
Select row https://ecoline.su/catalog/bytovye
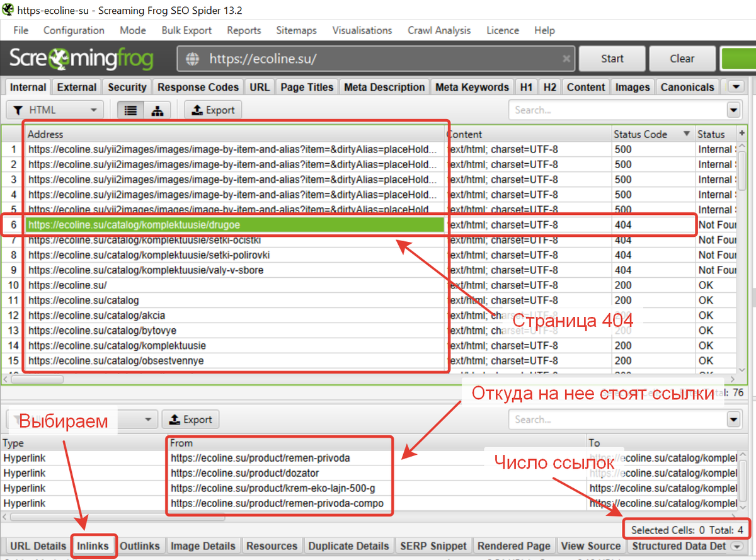pyautogui.click(x=235, y=331)
